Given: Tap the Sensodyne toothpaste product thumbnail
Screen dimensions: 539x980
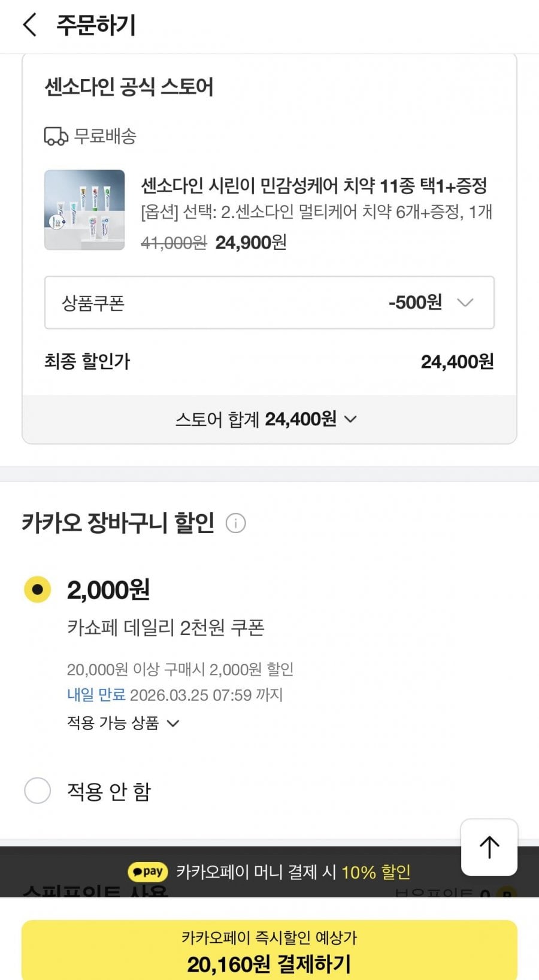Looking at the screenshot, I should (x=84, y=210).
